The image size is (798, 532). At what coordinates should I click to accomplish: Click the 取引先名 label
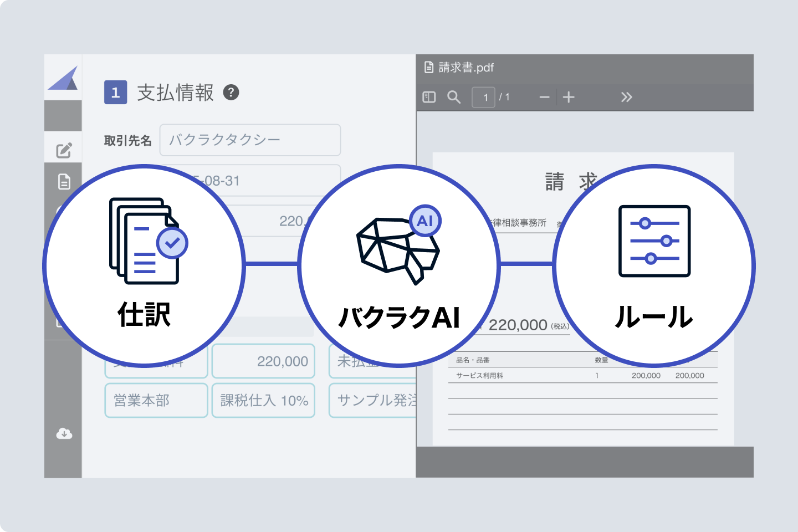click(128, 141)
